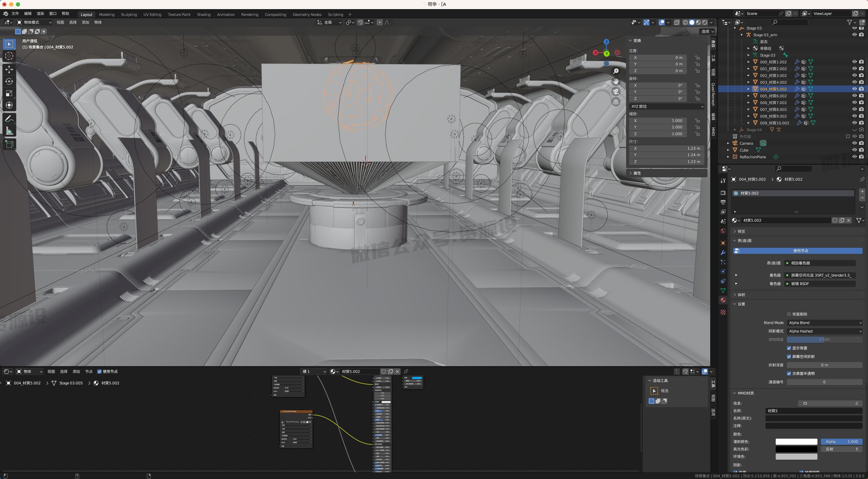The width and height of the screenshot is (868, 479).
Task: Select the Move tool in the left toolbar
Action: click(9, 69)
